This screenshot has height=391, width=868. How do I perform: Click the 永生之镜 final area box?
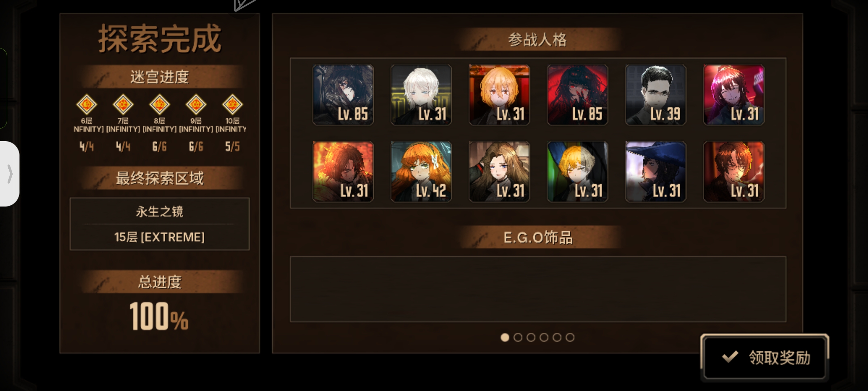pos(159,224)
